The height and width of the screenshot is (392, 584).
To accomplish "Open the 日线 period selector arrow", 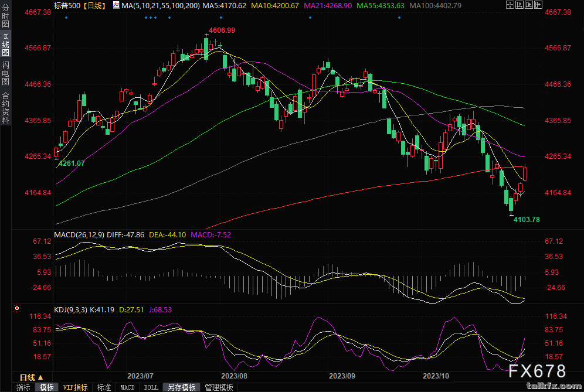I will [x=40, y=377].
